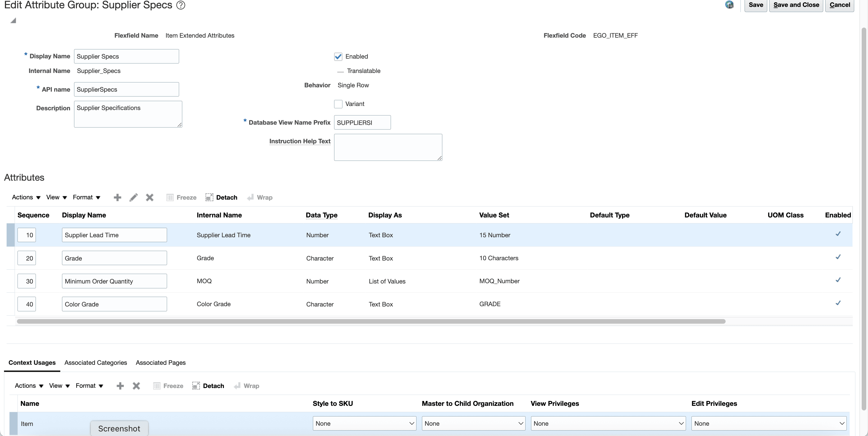Click the Enabled checkmark for the Grade row
The width and height of the screenshot is (868, 436).
(838, 257)
